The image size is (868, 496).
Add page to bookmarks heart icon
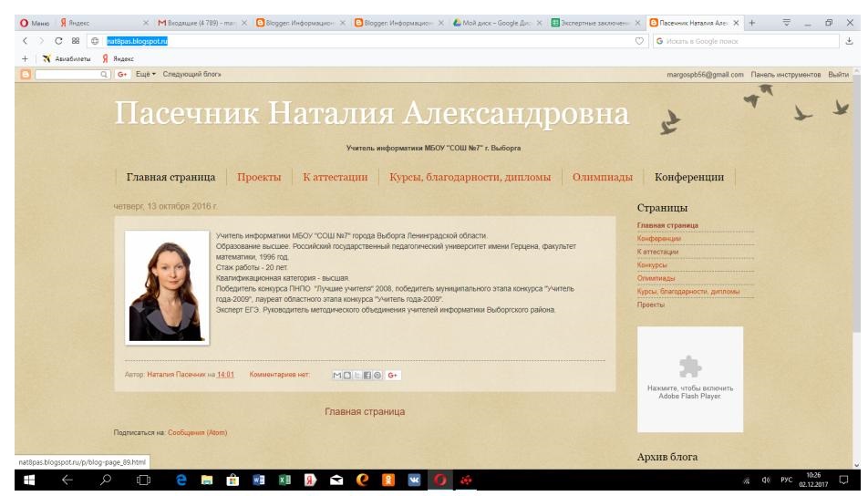click(639, 41)
